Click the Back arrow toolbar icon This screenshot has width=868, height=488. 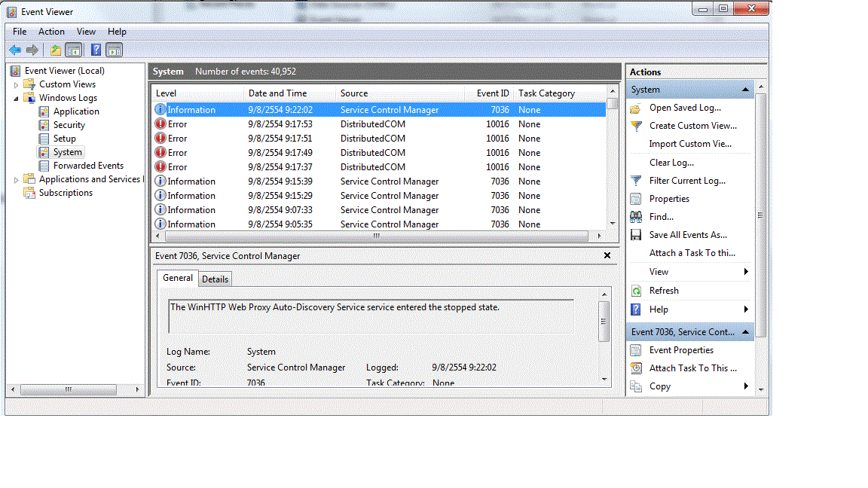[x=15, y=50]
